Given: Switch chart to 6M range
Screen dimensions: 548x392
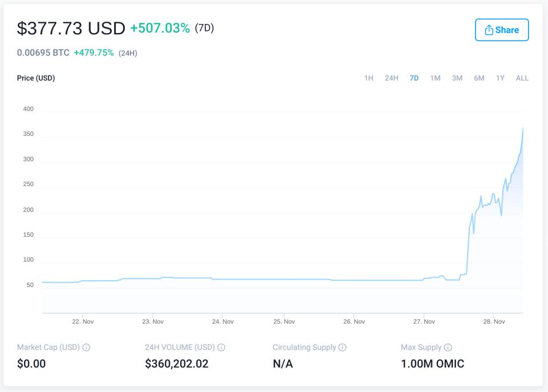Looking at the screenshot, I should pyautogui.click(x=479, y=78).
